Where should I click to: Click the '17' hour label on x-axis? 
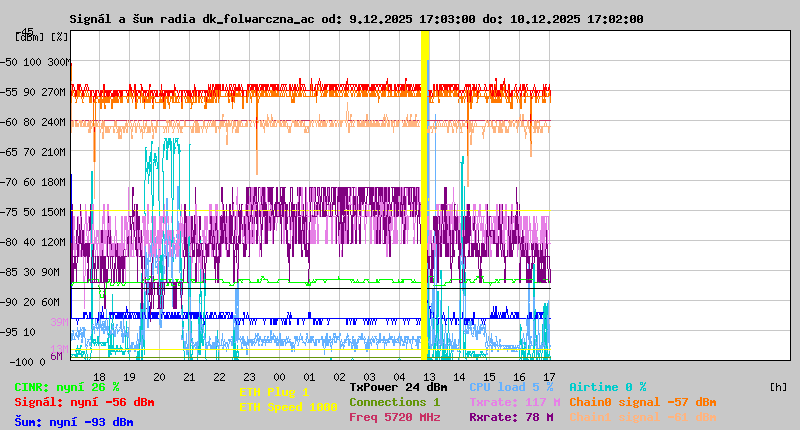point(549,377)
